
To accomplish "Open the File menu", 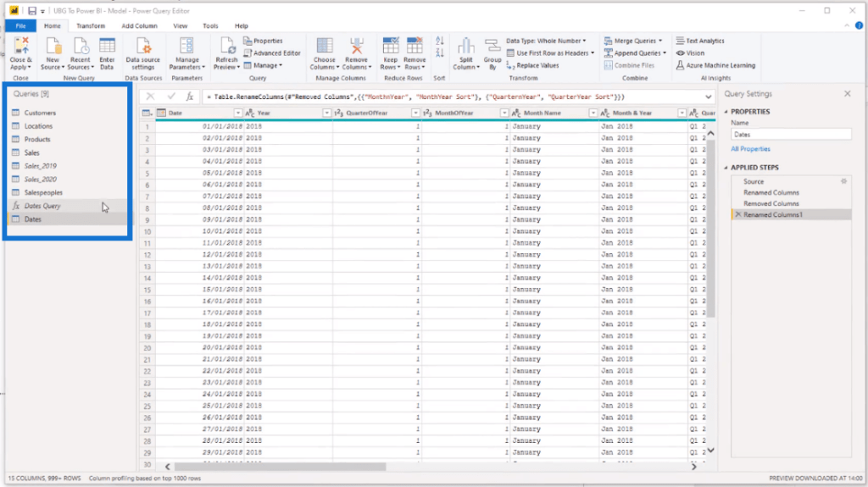I will pyautogui.click(x=20, y=26).
